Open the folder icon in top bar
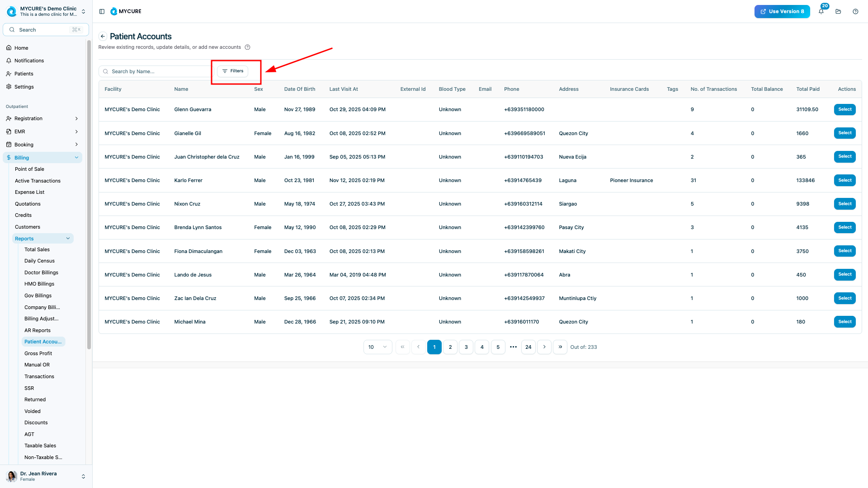The image size is (868, 488). [838, 12]
